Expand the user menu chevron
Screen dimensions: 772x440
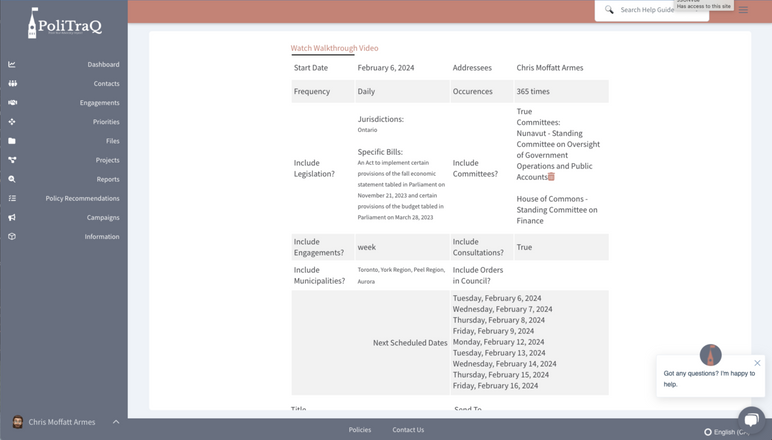coord(116,422)
